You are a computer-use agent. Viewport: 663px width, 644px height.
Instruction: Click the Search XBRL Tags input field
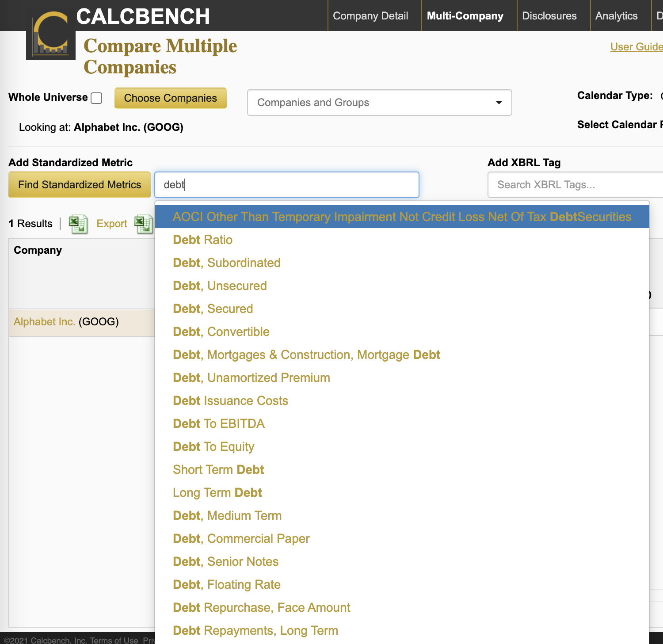click(x=575, y=185)
